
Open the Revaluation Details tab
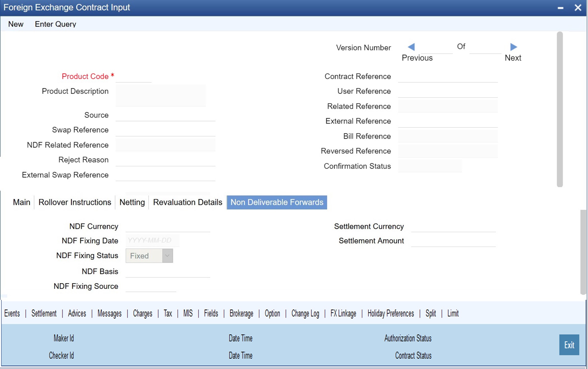coord(187,202)
